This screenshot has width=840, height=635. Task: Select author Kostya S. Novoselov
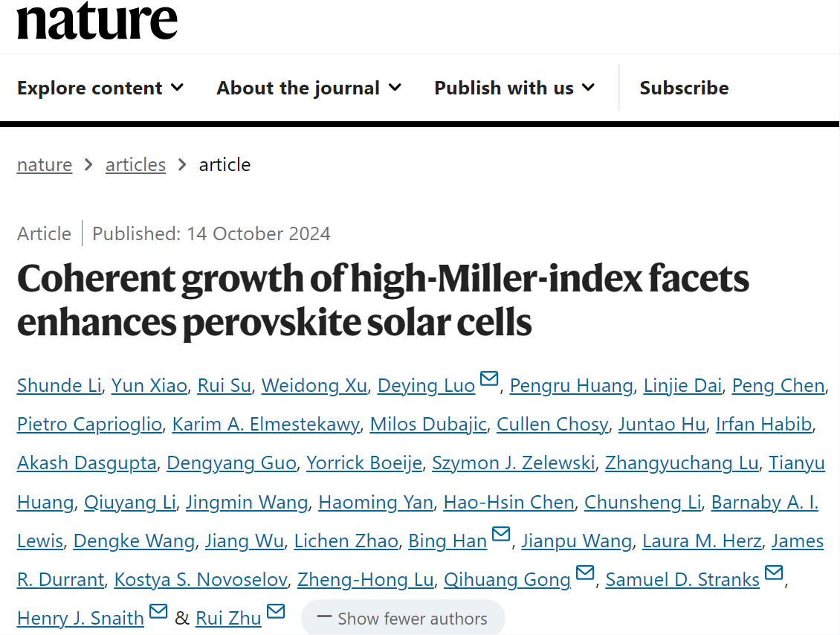pos(201,579)
